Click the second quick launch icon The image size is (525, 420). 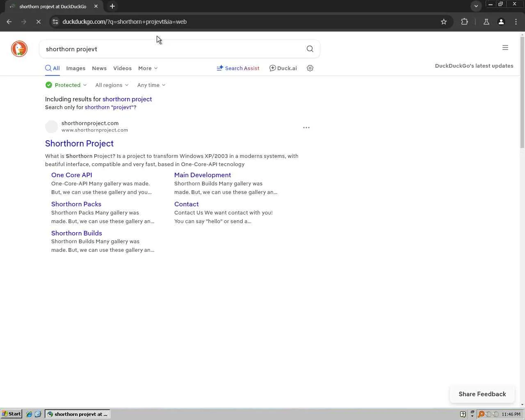click(x=38, y=414)
